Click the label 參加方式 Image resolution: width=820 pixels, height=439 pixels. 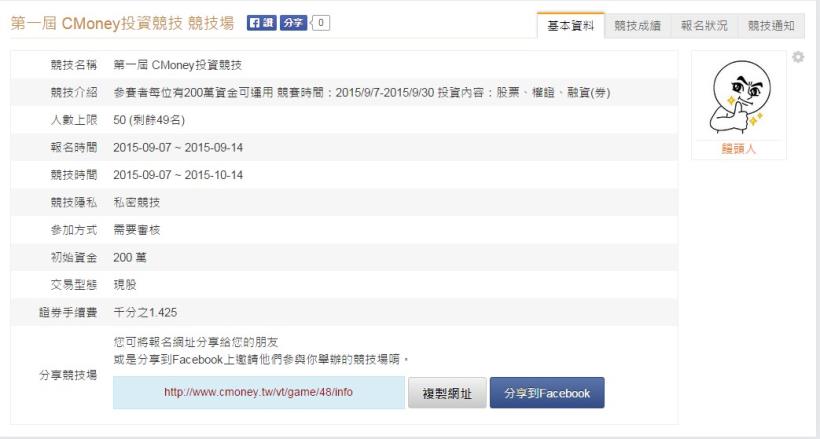[x=74, y=230]
